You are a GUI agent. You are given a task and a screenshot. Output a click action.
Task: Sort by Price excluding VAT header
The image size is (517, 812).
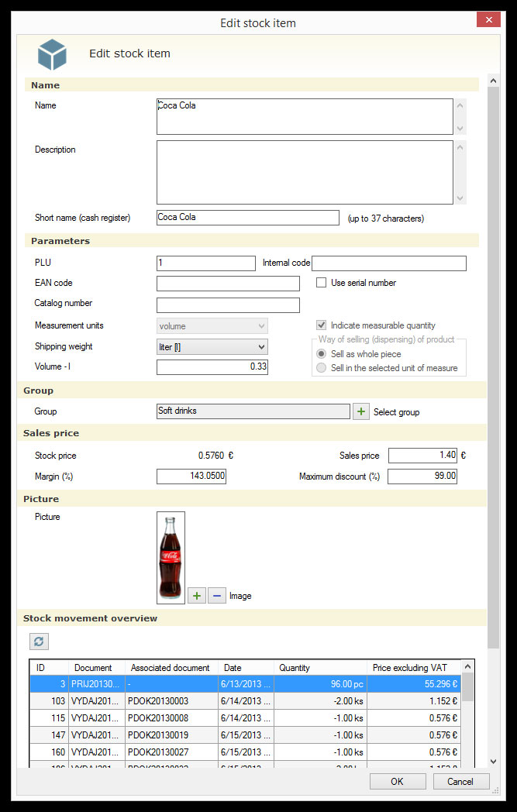[x=414, y=668]
